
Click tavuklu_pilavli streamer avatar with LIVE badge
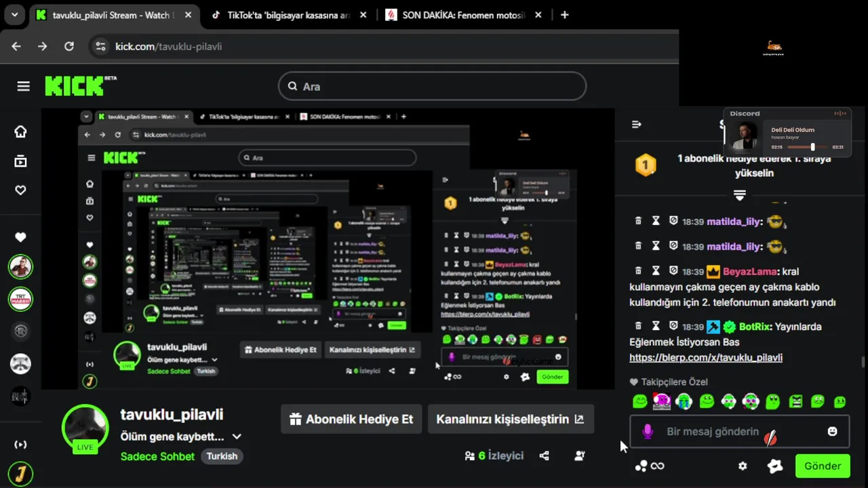[x=85, y=428]
